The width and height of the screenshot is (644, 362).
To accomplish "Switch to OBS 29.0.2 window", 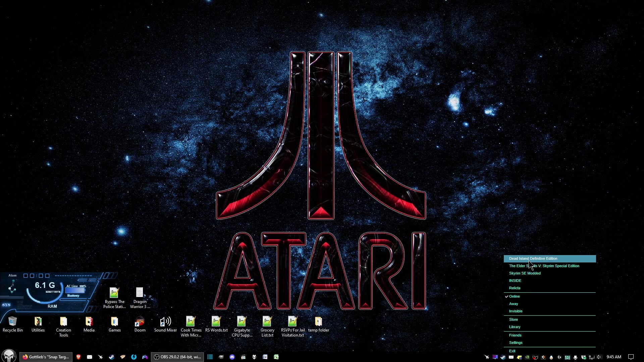I will tap(177, 357).
